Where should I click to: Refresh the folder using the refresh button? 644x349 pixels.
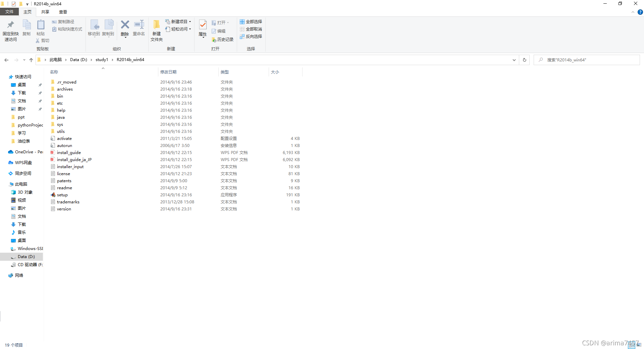coord(524,60)
